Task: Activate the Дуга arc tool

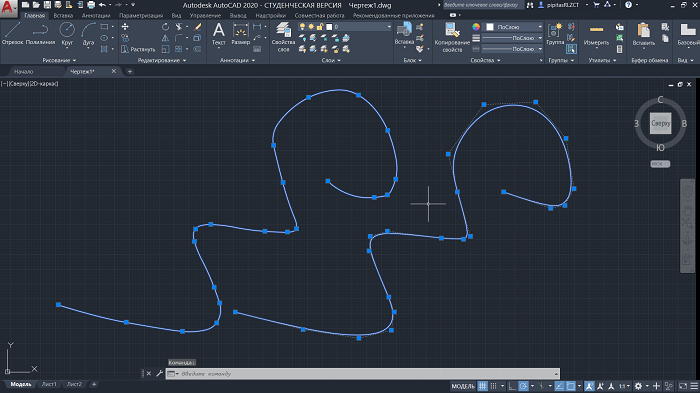Action: 88,34
